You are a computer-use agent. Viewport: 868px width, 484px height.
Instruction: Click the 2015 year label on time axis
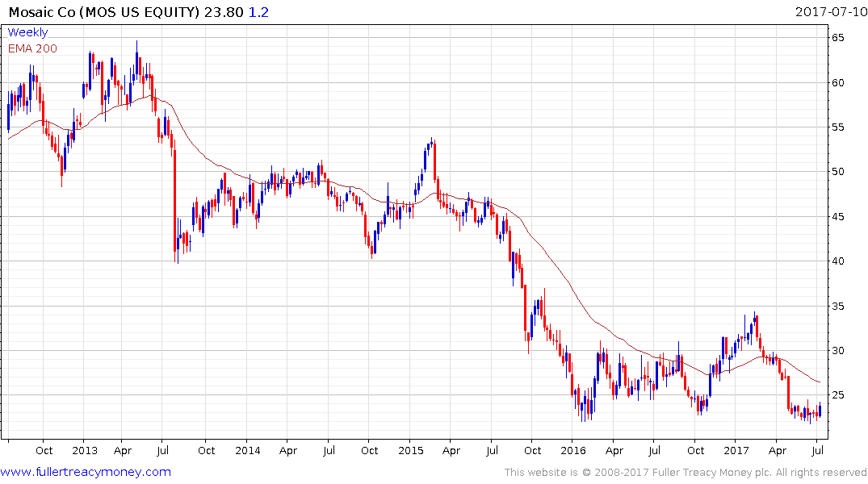coord(411,450)
